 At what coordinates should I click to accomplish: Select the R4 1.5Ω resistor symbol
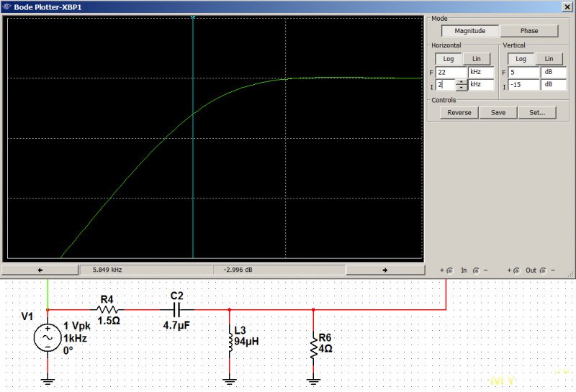[x=107, y=309]
